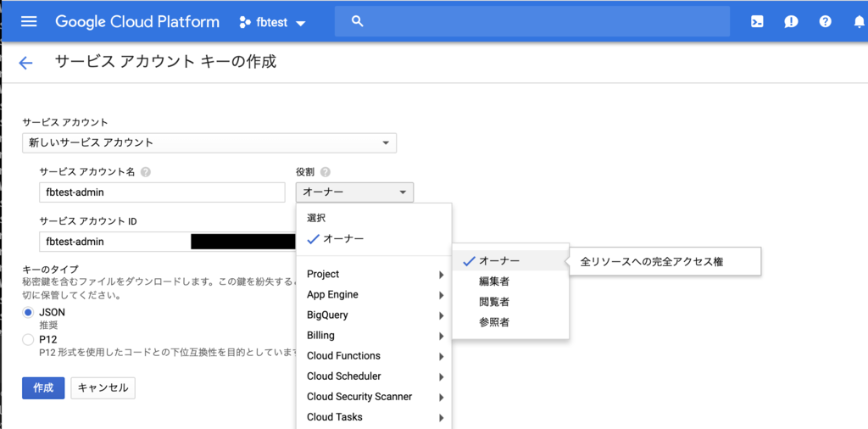Open the サービス アカウント dropdown
The image size is (868, 429).
[209, 142]
